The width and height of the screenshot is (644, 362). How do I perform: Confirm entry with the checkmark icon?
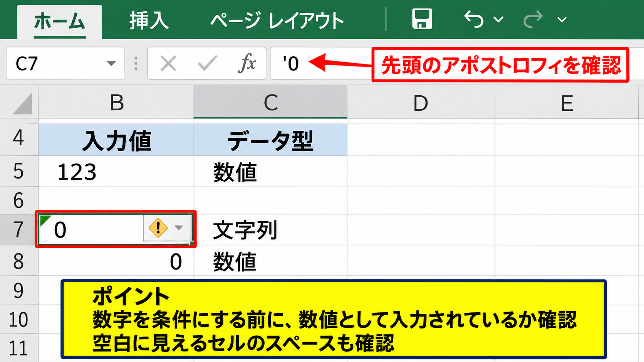[x=207, y=63]
